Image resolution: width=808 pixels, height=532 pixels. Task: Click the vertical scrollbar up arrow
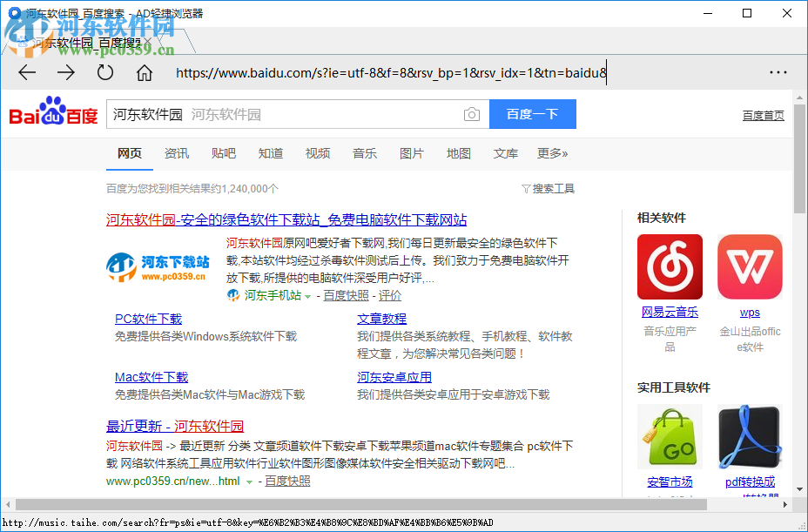coord(799,97)
